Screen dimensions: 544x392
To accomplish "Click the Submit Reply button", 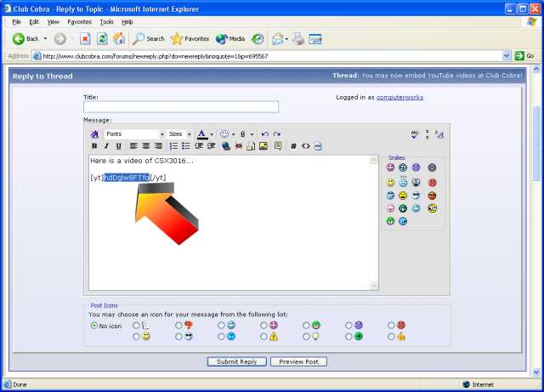I will 236,362.
